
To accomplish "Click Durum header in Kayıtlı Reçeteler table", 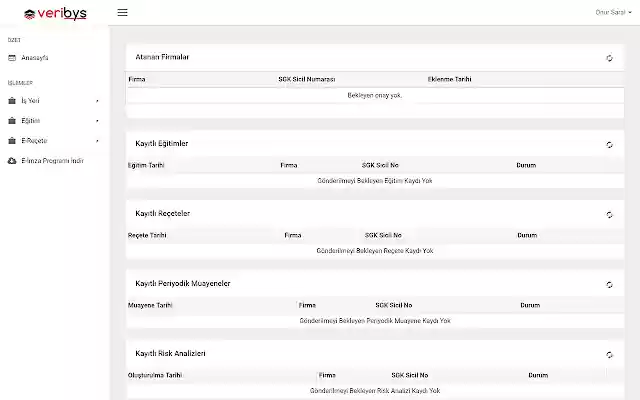I will [x=527, y=236].
